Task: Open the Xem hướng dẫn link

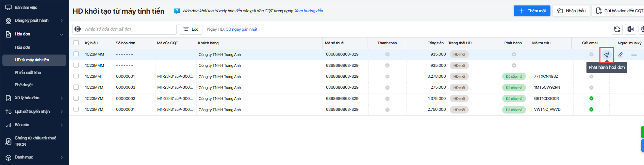Action: (x=309, y=11)
